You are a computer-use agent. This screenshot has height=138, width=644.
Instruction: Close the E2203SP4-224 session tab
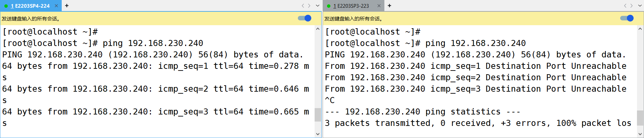[56, 6]
